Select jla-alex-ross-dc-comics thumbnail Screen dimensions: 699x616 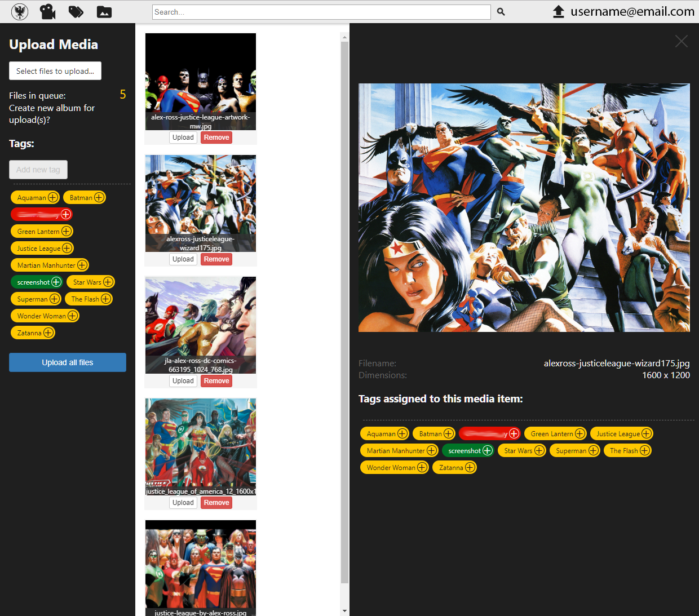click(x=201, y=325)
